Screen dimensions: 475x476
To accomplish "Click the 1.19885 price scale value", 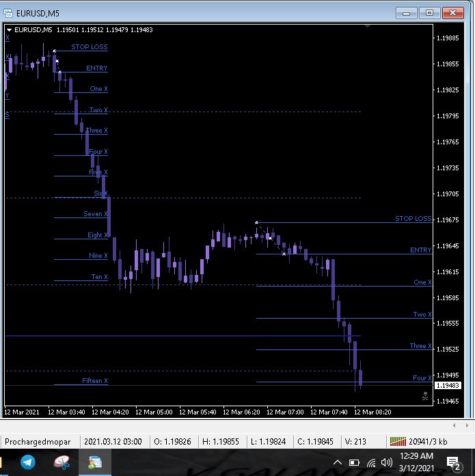I will click(448, 38).
